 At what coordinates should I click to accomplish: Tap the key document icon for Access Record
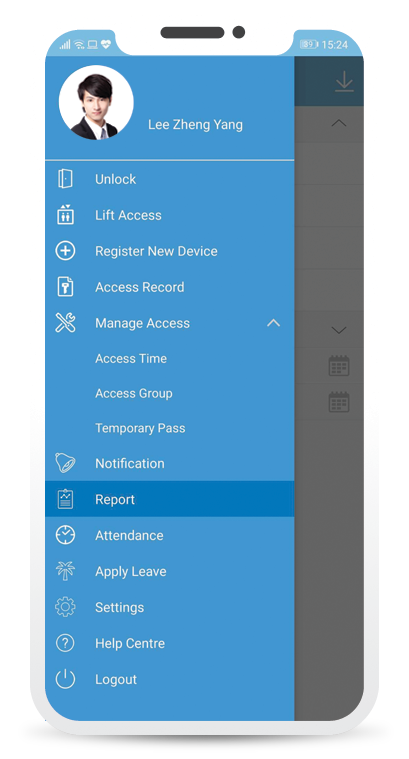(x=65, y=287)
